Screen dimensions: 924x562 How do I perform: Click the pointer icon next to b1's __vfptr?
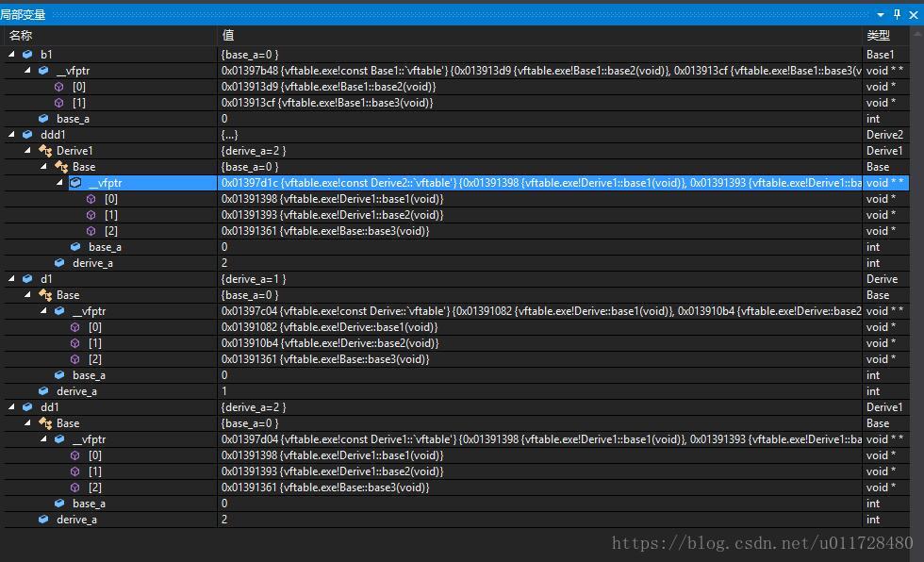pos(43,70)
